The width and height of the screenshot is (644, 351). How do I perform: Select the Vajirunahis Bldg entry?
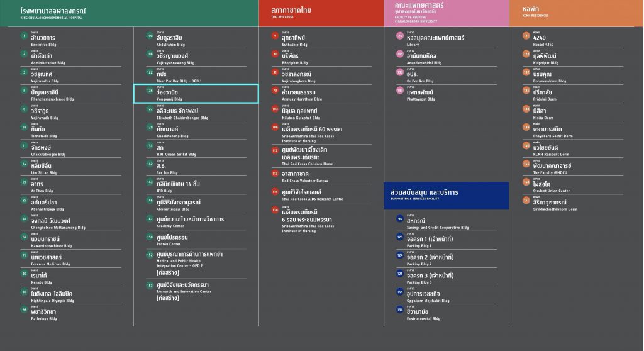tap(70, 75)
